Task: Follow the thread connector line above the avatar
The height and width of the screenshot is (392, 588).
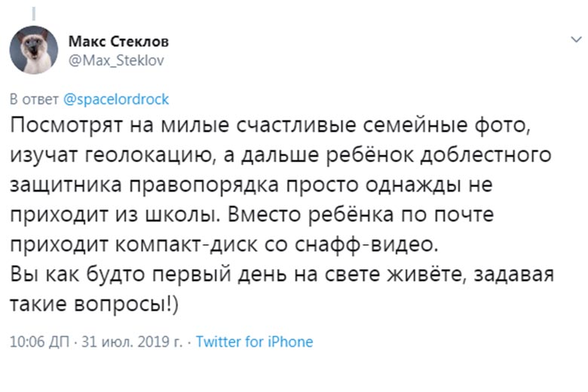Action: 34,13
